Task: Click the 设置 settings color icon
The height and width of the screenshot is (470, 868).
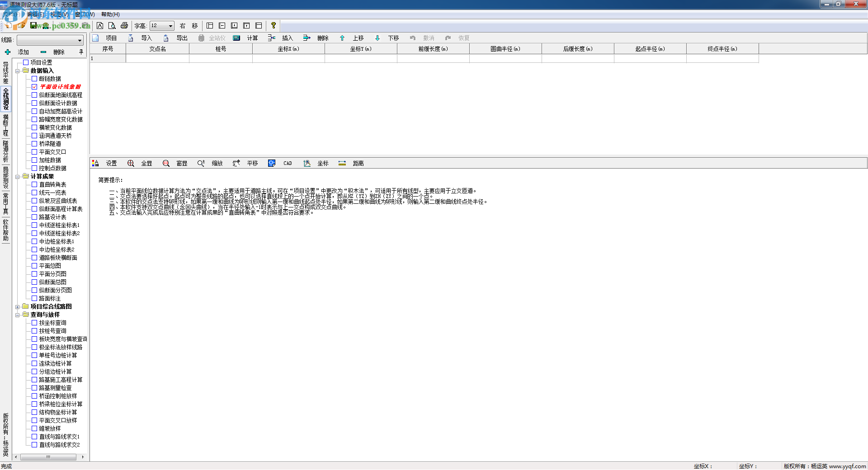Action: (95, 163)
